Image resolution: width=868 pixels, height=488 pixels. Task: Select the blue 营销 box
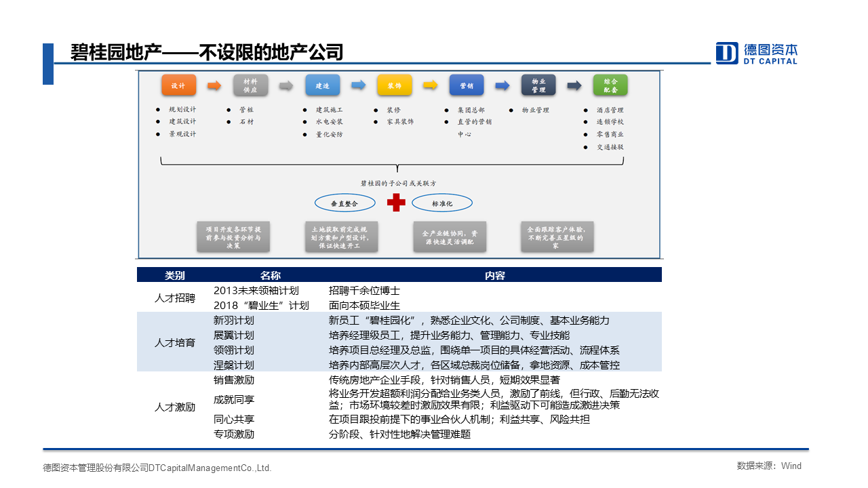467,85
